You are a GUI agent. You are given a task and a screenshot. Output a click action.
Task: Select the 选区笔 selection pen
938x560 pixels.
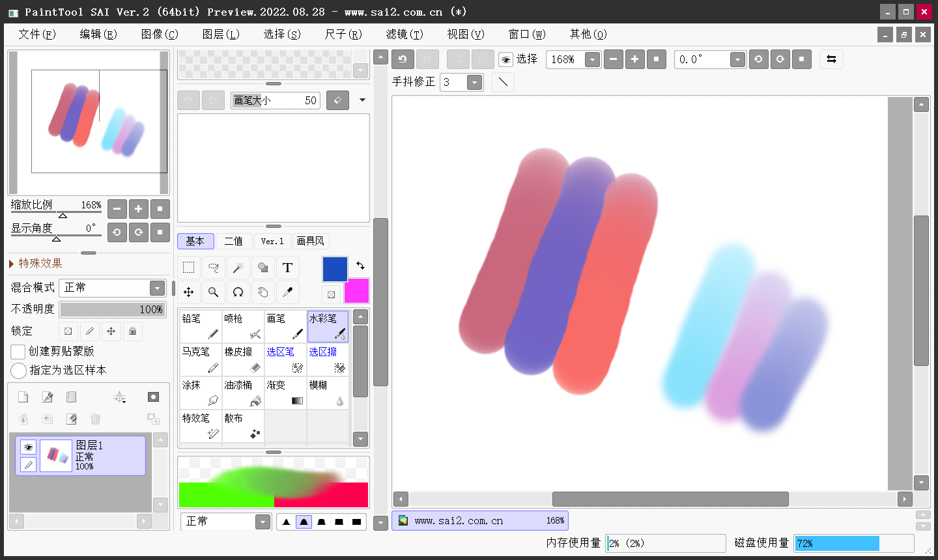[285, 359]
